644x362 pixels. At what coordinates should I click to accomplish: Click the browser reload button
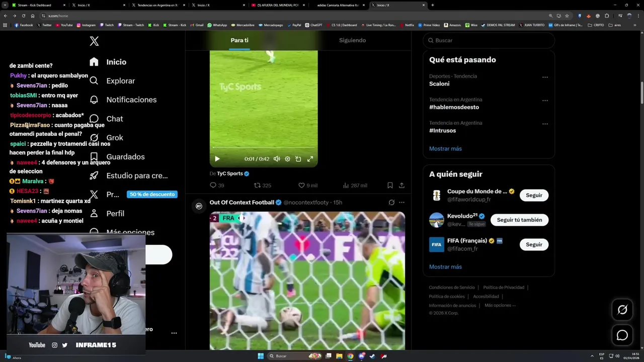tap(23, 16)
